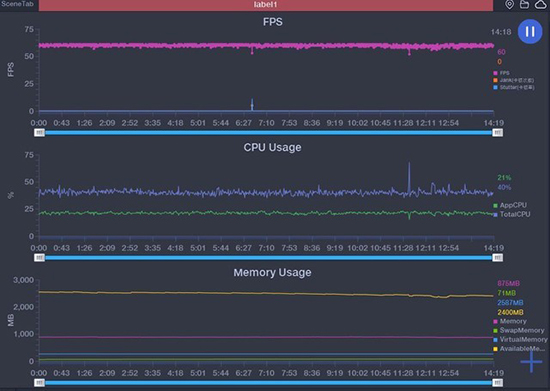Click left handle of Memory Usage range slider
The width and height of the screenshot is (550, 391).
tap(39, 383)
